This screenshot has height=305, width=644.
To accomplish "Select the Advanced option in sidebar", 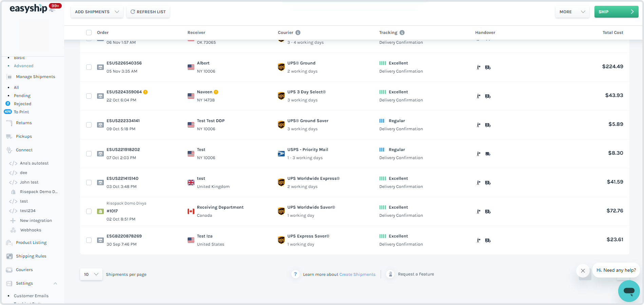I will [x=23, y=66].
